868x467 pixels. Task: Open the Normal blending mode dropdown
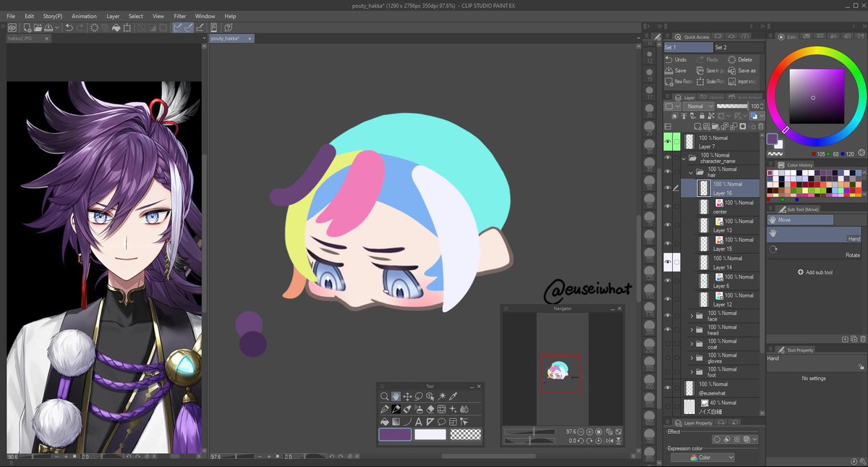point(699,106)
